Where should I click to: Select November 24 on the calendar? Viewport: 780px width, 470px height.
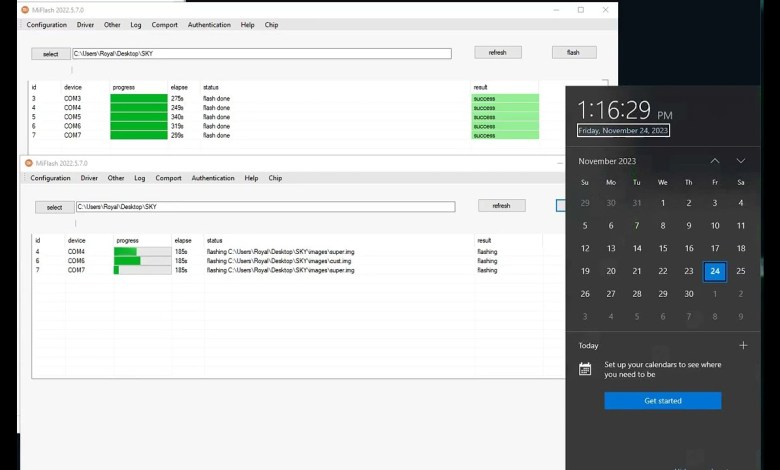click(714, 271)
